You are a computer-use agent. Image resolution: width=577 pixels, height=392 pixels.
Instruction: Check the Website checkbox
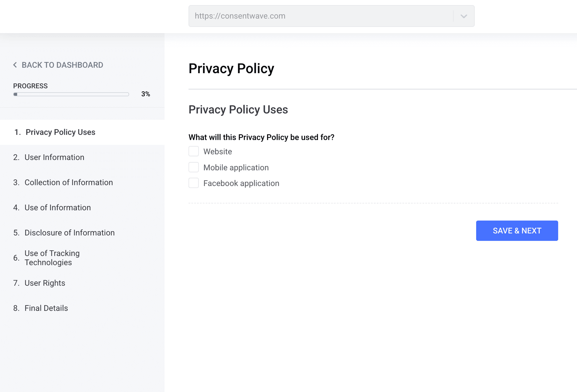coord(194,151)
